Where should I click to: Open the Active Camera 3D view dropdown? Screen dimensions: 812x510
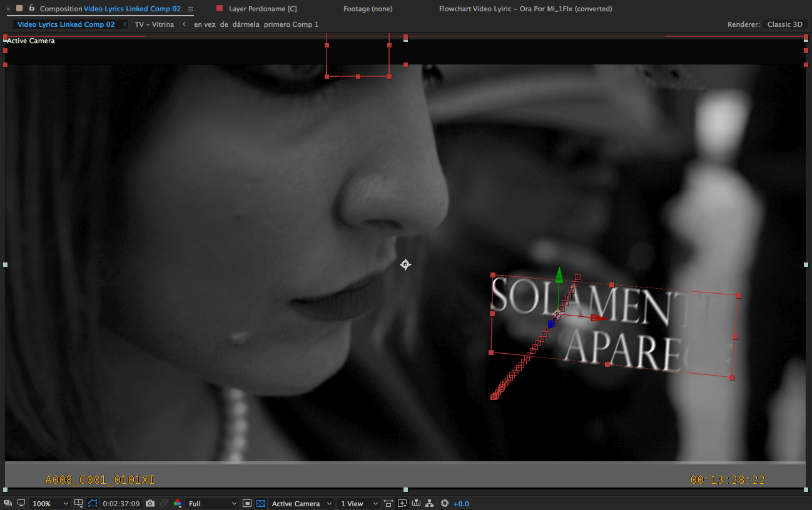(302, 504)
